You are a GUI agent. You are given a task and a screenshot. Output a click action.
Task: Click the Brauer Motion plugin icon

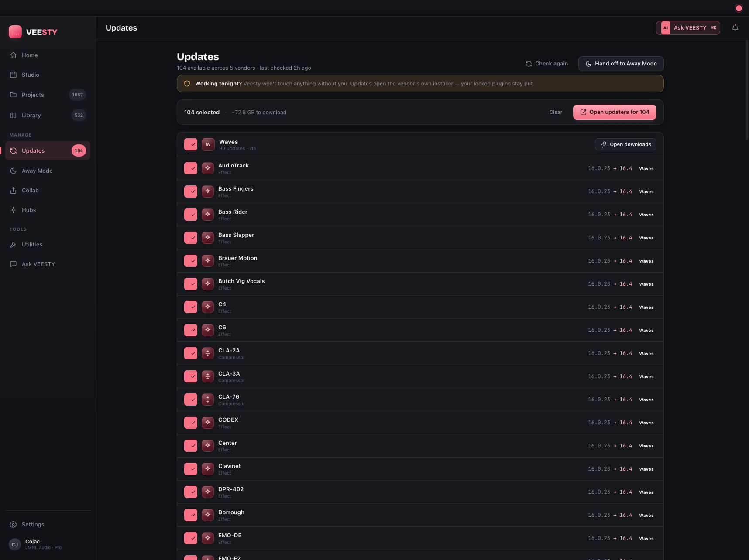(208, 261)
